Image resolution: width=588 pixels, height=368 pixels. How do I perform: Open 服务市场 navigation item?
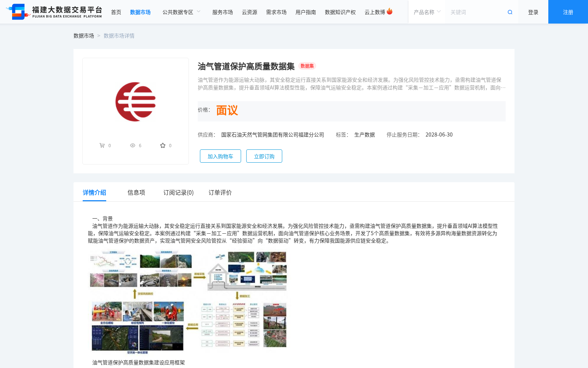223,12
